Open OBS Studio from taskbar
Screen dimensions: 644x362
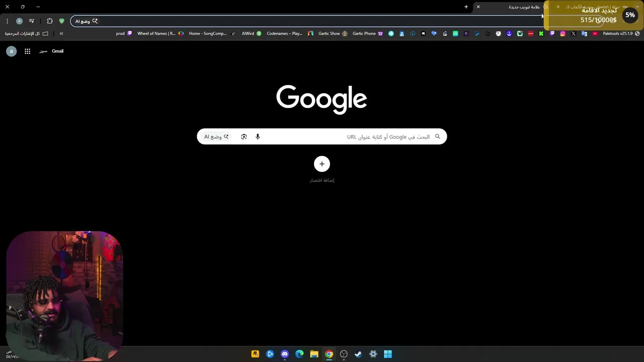[x=344, y=354]
